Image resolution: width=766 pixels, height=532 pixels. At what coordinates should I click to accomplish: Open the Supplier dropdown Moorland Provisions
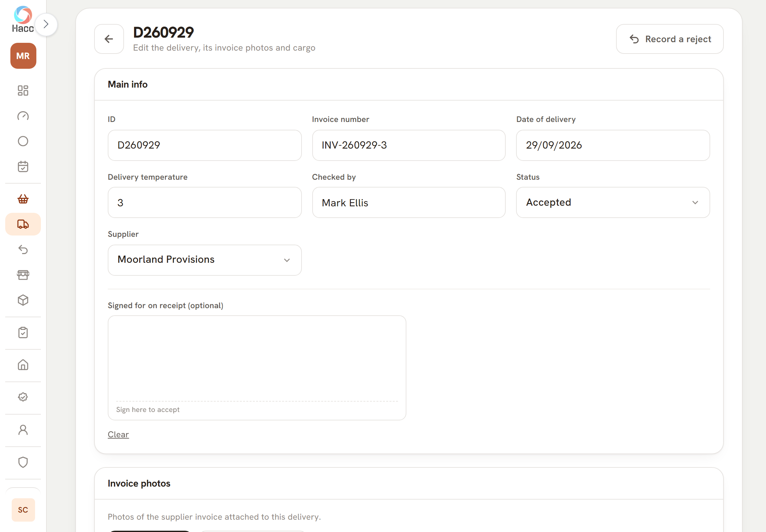coord(204,260)
